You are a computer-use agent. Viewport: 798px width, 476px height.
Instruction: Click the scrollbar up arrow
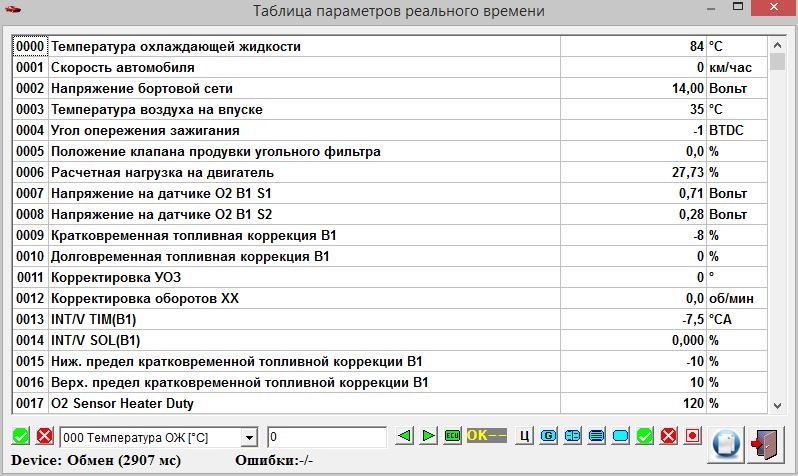[x=778, y=45]
